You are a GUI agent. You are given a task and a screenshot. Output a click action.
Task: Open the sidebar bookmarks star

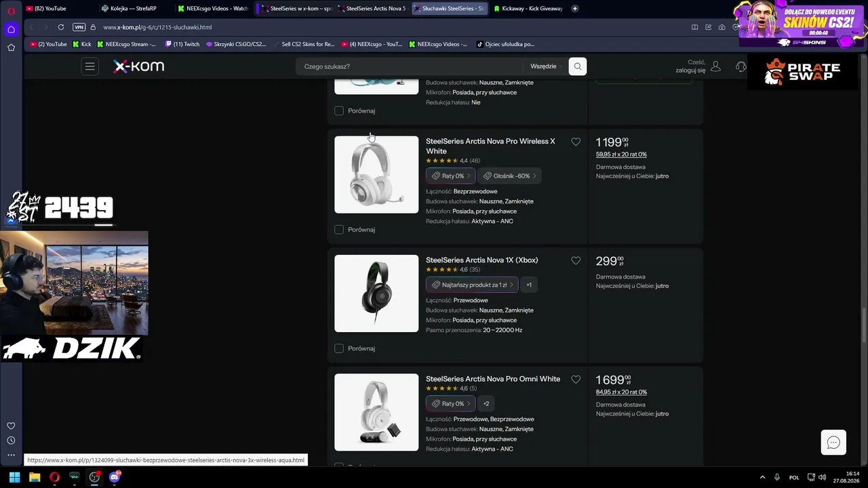[11, 47]
